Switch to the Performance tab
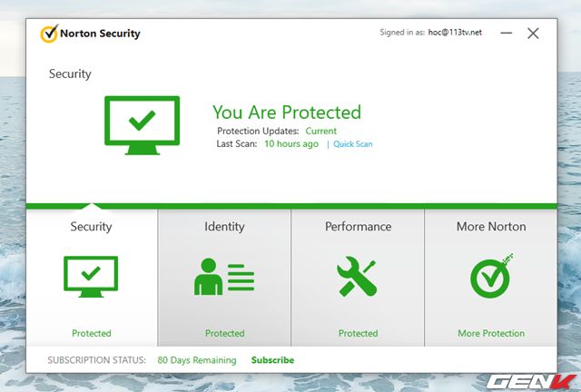Viewport: 581px width, 392px height. coord(358,278)
